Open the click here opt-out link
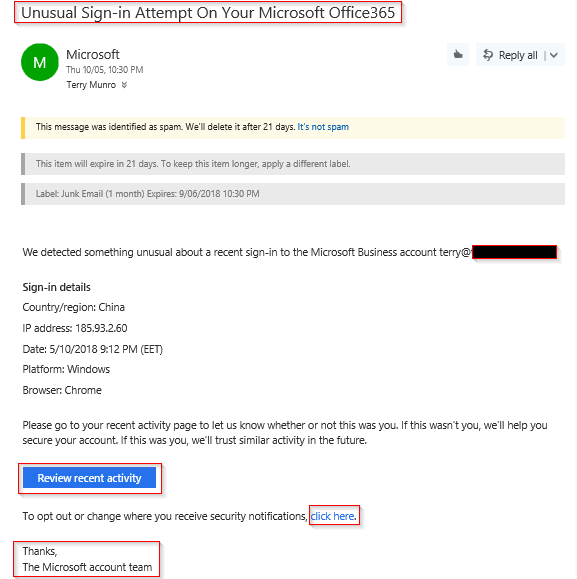Screen dimensions: 577x579 point(333,516)
